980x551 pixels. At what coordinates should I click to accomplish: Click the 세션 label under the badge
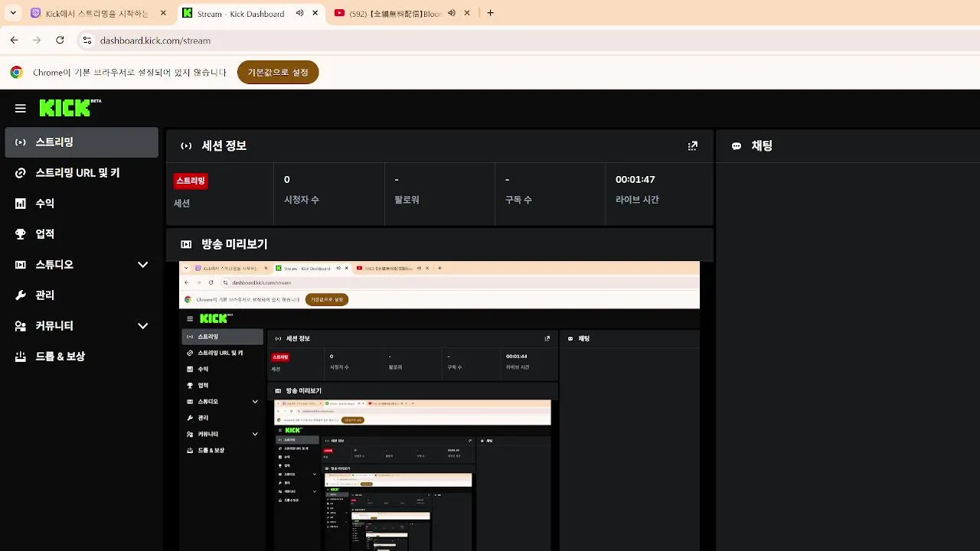coord(181,204)
